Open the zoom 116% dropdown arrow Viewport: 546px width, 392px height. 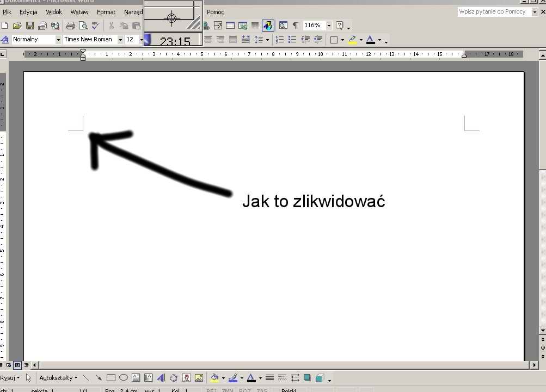[x=329, y=26]
